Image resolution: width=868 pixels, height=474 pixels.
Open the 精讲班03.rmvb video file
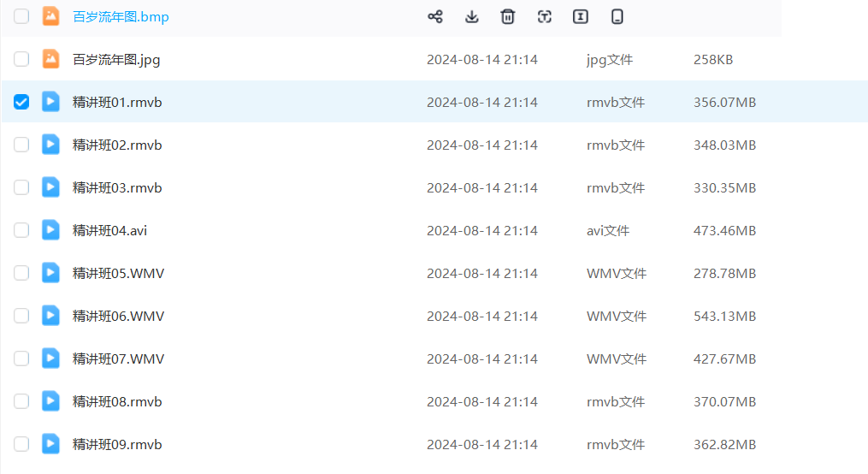(x=117, y=187)
